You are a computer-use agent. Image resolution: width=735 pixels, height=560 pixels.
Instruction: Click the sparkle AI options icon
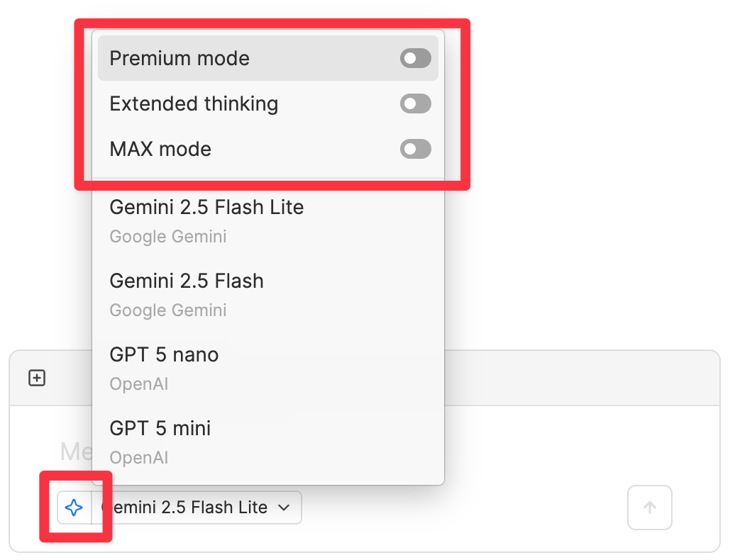click(74, 508)
